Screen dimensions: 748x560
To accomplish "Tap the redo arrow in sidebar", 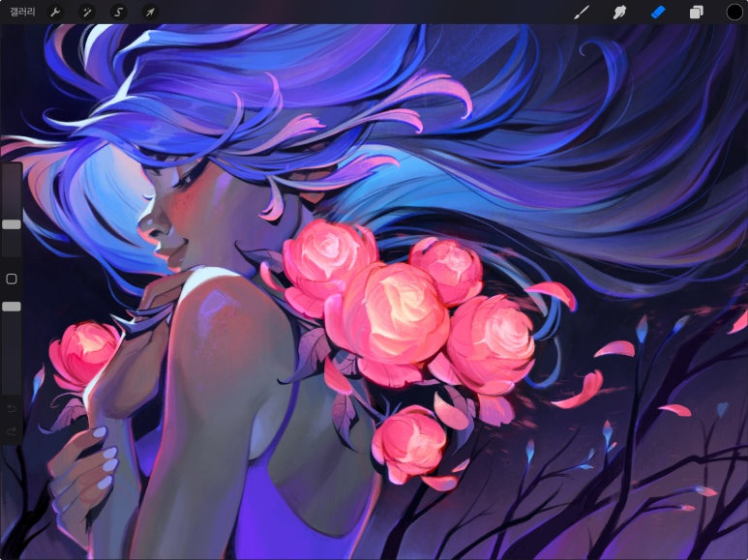I will [12, 431].
